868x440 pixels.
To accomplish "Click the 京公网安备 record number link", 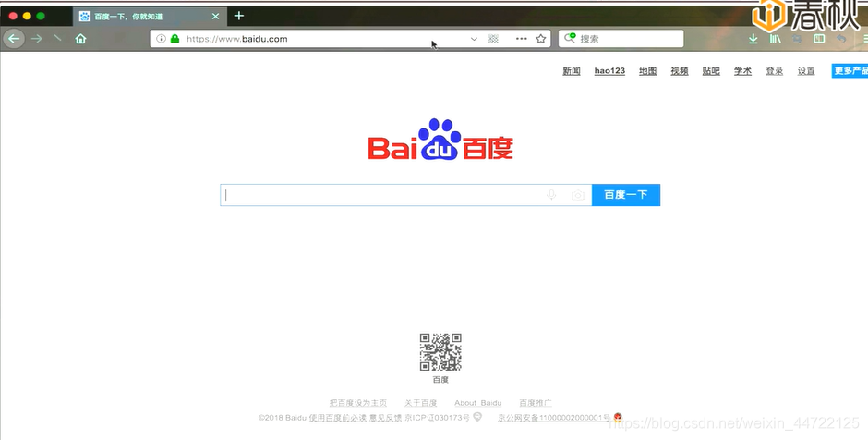I will [554, 417].
